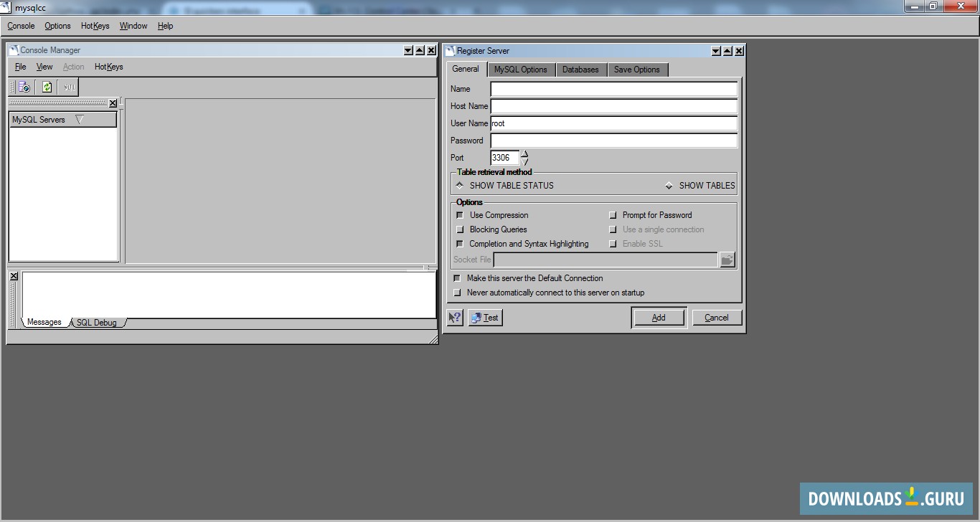Sort the MySQL Servers column header
Screen dimensions: 980x522
pos(63,120)
